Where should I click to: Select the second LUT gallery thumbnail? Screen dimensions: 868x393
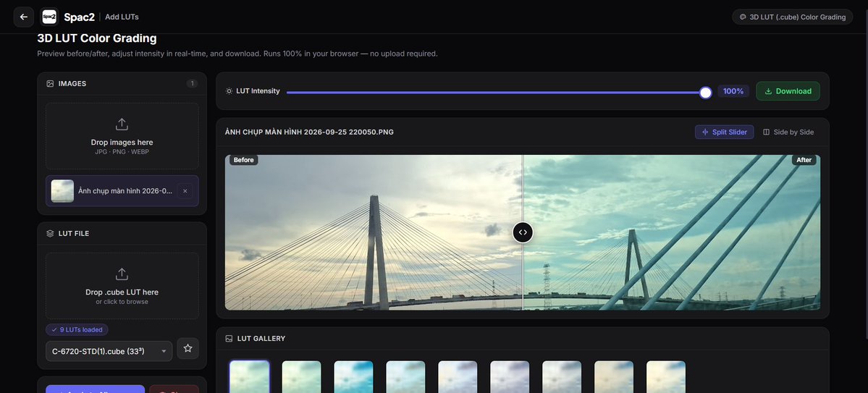point(302,377)
